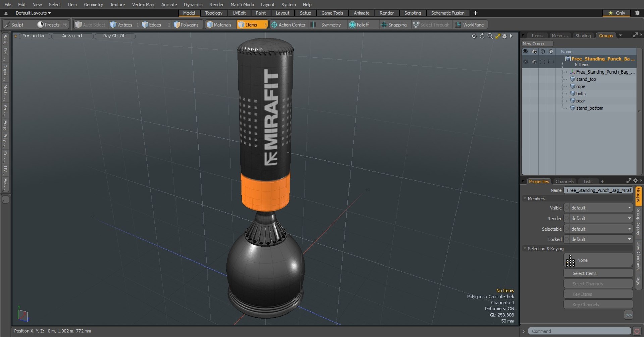This screenshot has height=337, width=644.
Task: Click the None selection set button
Action: pos(598,260)
